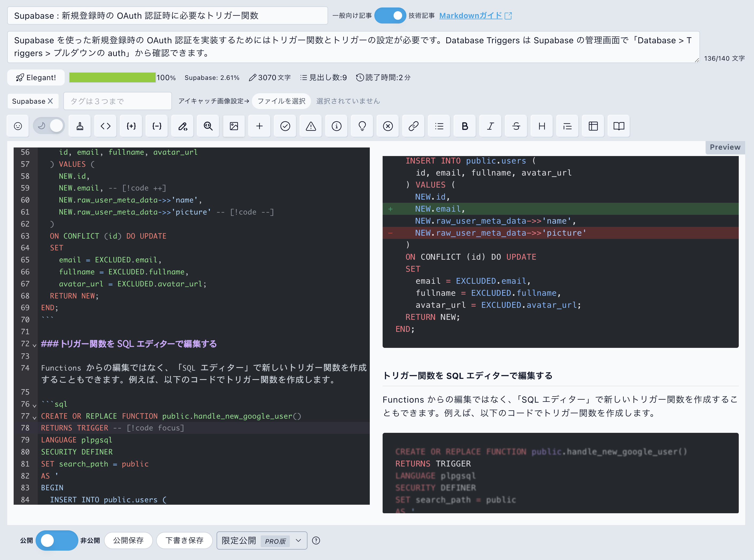Image resolution: width=754 pixels, height=560 pixels.
Task: Open the emoji picker smiley icon
Action: tap(18, 126)
